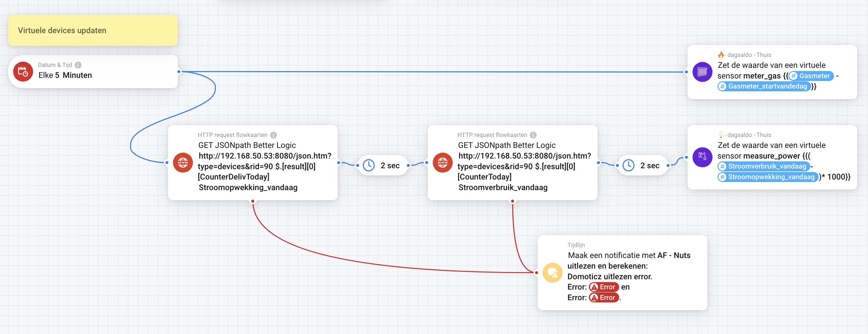Click the red error output dot under the Stroomopwekking card
Image resolution: width=868 pixels, height=334 pixels.
coord(253,201)
